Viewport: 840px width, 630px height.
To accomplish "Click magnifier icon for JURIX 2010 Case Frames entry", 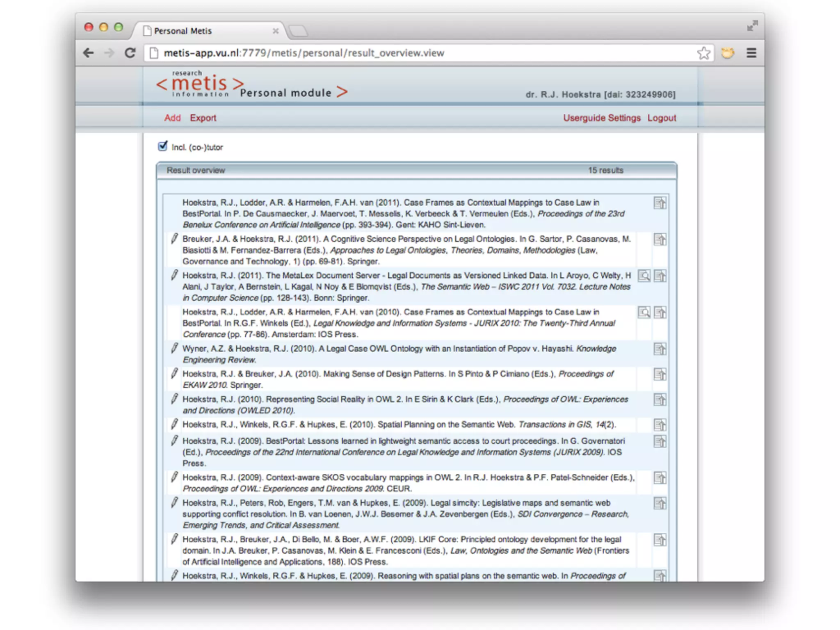I will (644, 313).
